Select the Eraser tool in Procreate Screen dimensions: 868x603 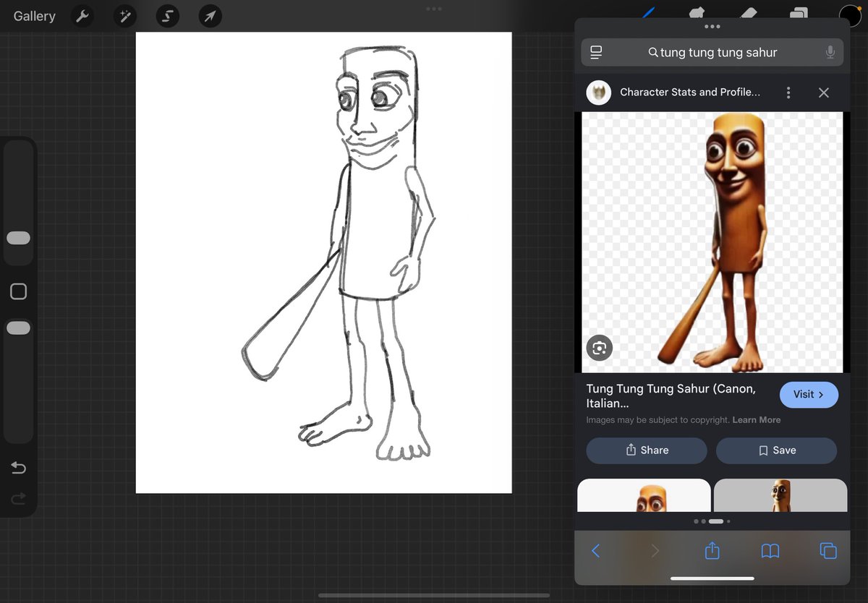749,13
